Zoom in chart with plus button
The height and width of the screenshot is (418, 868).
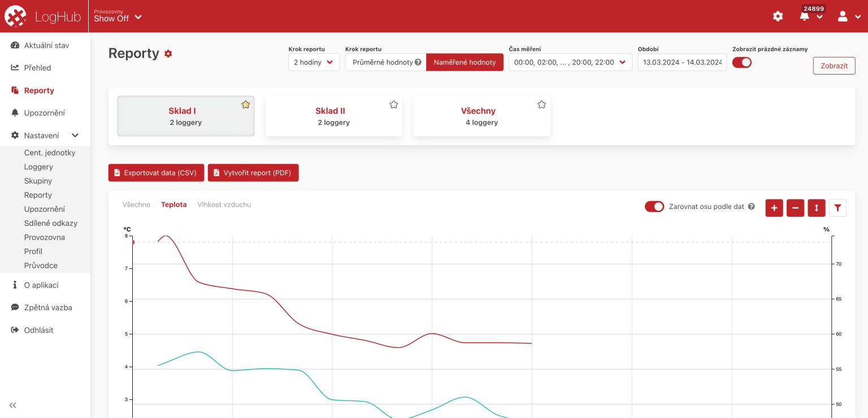(774, 208)
